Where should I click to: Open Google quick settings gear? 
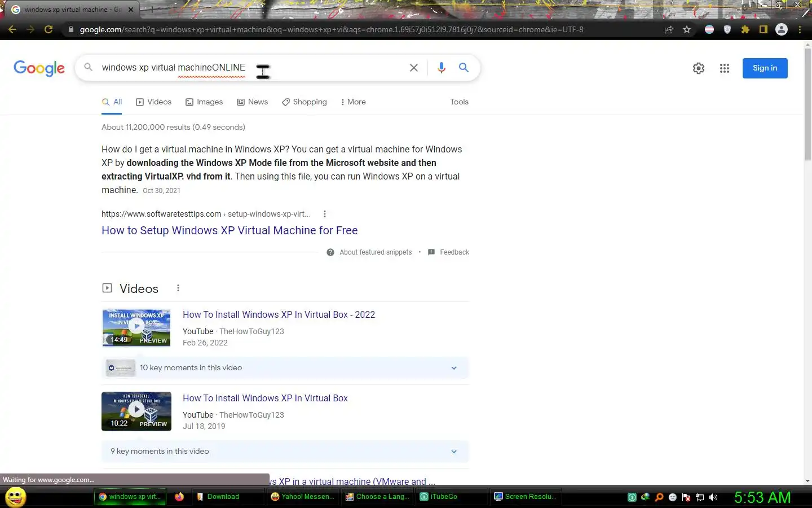(x=699, y=68)
